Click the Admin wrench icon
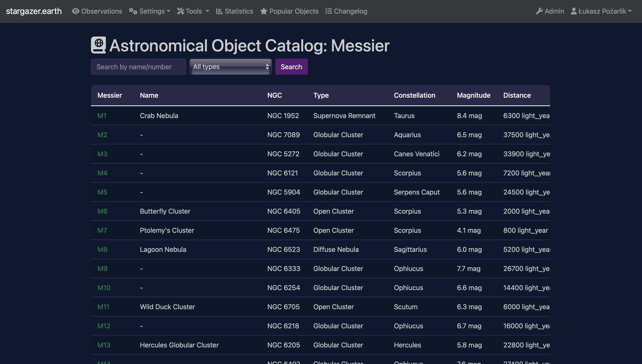 (x=539, y=11)
